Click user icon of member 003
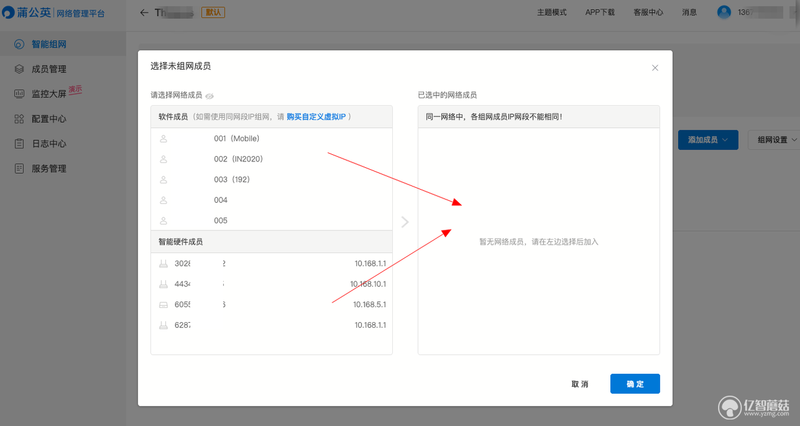This screenshot has width=800, height=426. [163, 180]
